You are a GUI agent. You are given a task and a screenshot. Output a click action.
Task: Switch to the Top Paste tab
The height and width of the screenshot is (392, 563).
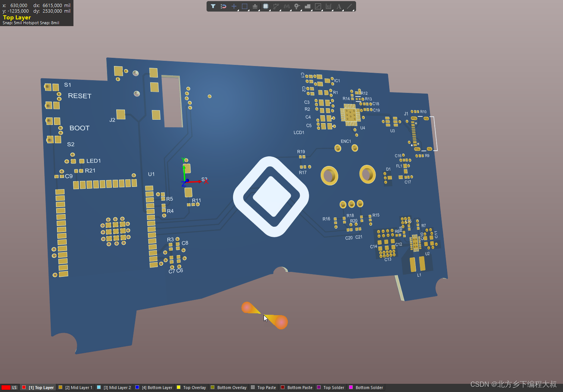264,388
